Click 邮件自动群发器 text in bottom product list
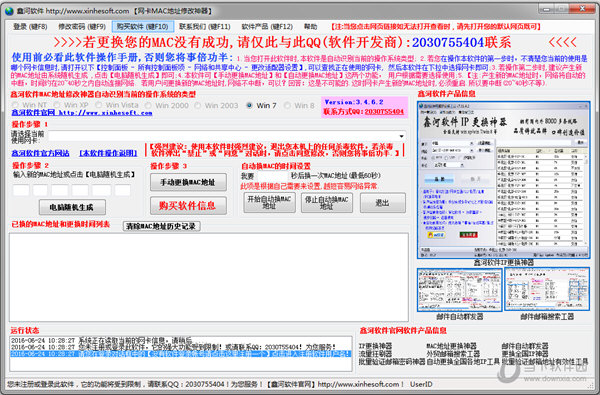 point(525,346)
